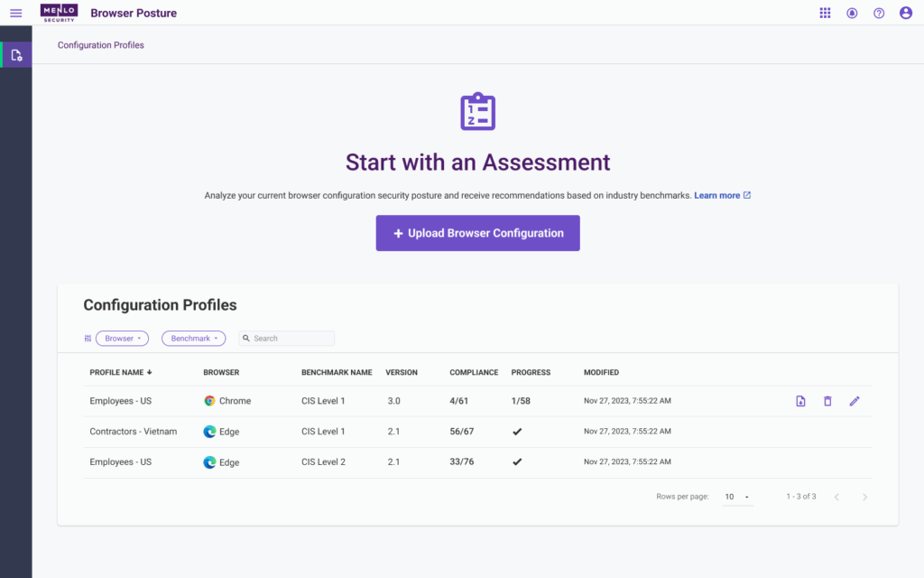The height and width of the screenshot is (578, 924).
Task: Select the Contractors - Vietnam row
Action: click(134, 432)
